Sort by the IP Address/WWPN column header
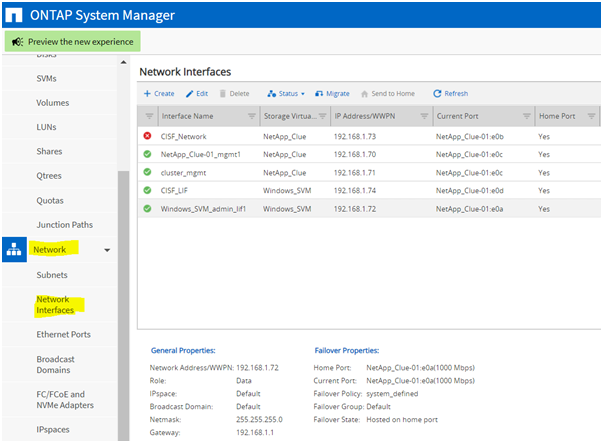Image resolution: width=603 pixels, height=443 pixels. point(365,116)
